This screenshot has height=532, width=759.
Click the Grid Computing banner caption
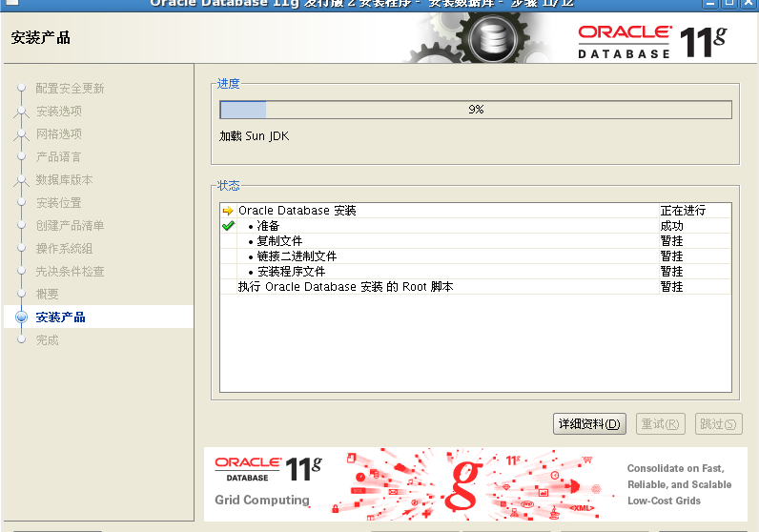[262, 500]
